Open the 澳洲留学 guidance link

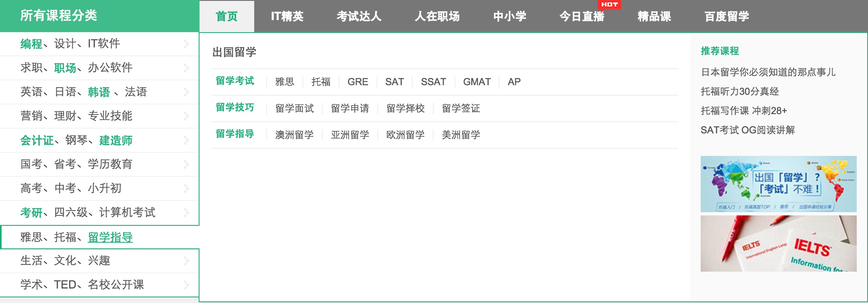(x=294, y=135)
